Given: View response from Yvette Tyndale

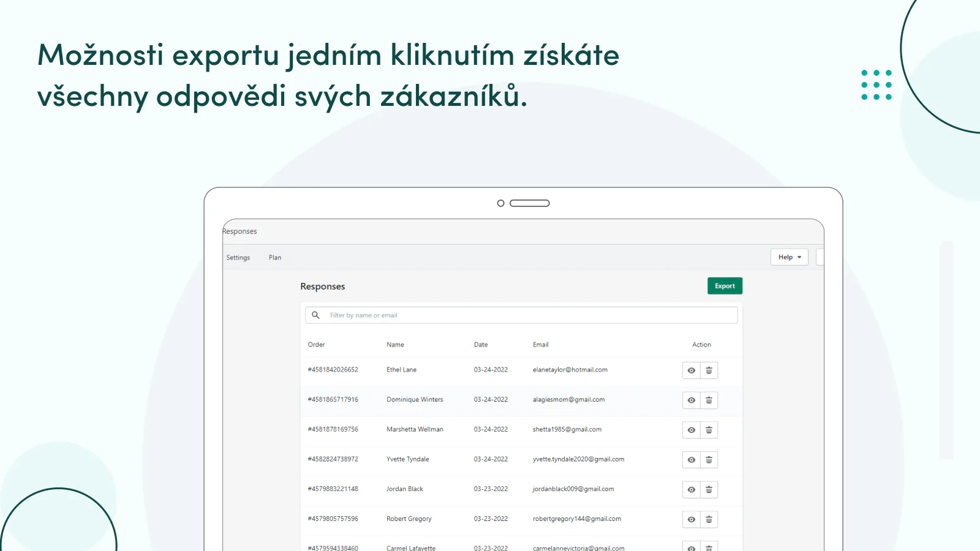Looking at the screenshot, I should 692,460.
